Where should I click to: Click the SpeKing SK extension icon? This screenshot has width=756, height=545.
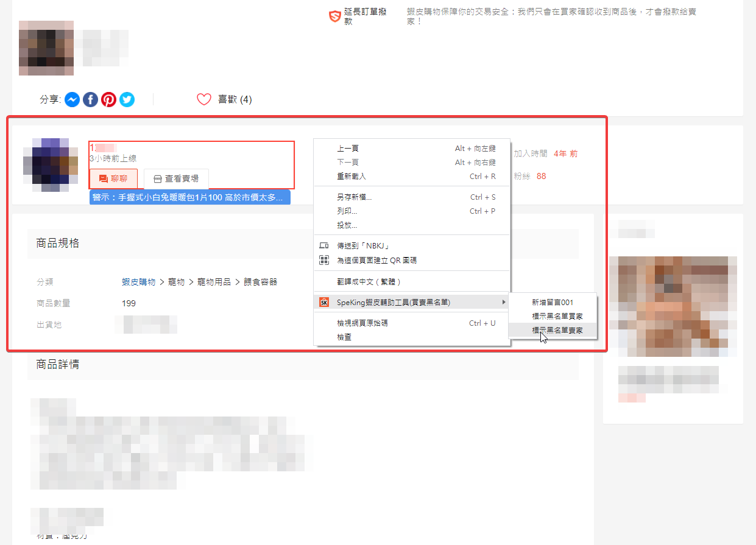tap(324, 302)
